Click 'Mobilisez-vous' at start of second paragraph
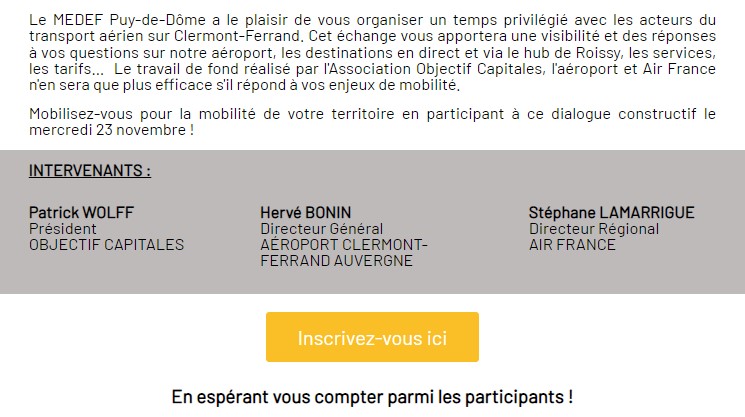 pos(80,114)
